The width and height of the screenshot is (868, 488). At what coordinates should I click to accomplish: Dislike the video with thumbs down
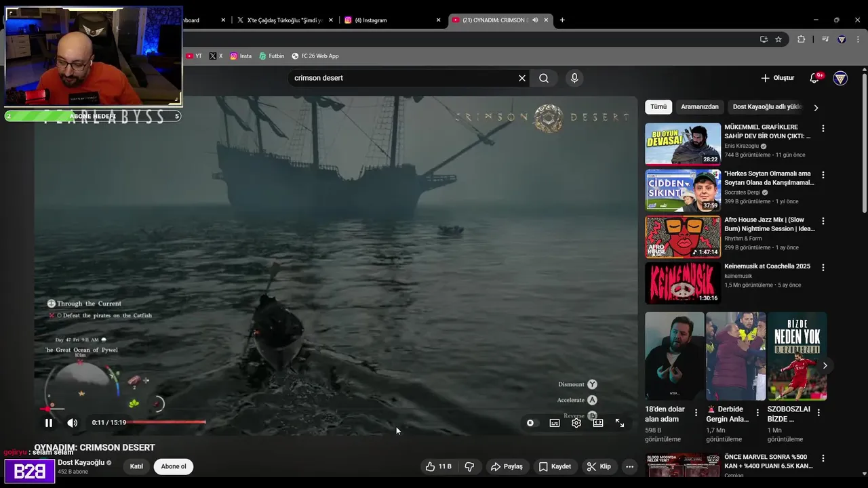pyautogui.click(x=469, y=466)
